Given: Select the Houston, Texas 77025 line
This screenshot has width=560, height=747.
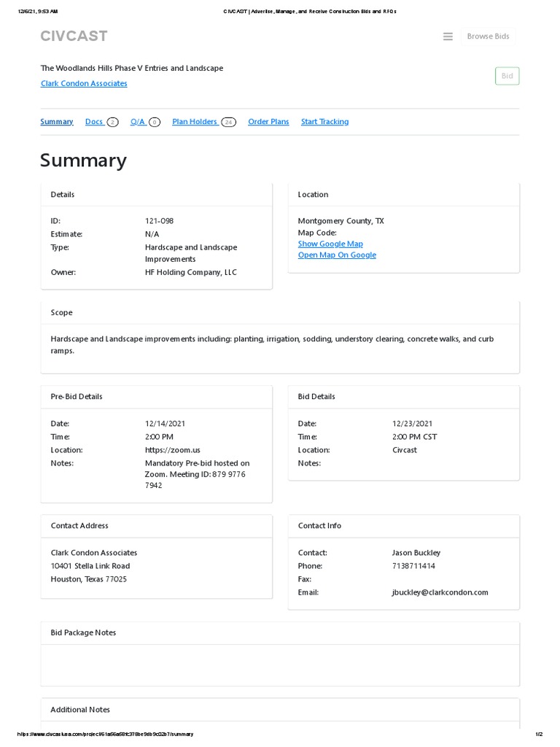Looking at the screenshot, I should [88, 579].
